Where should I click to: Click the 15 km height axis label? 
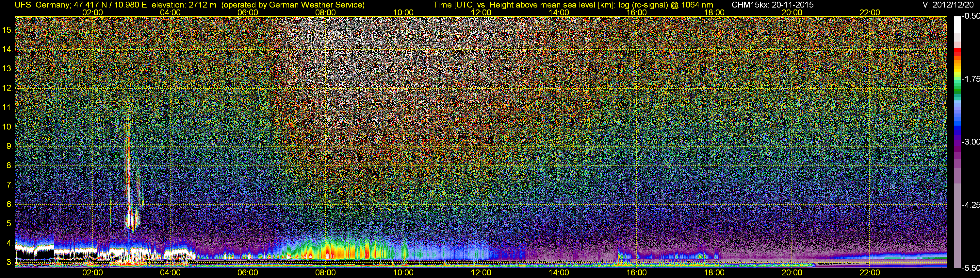8,30
